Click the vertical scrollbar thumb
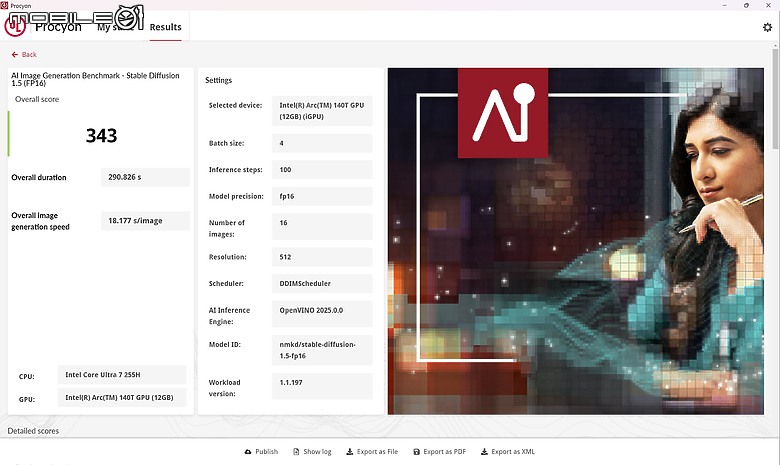The width and height of the screenshot is (780, 465). click(x=775, y=98)
